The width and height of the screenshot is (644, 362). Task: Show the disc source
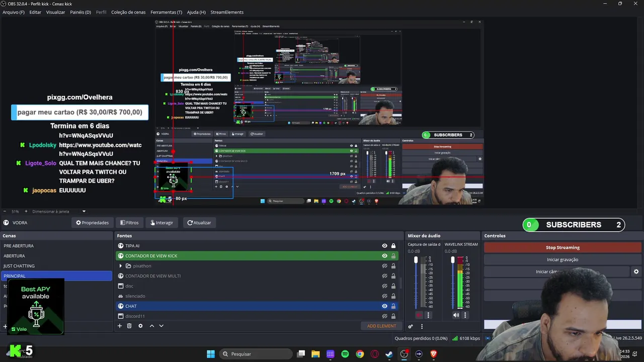click(384, 286)
